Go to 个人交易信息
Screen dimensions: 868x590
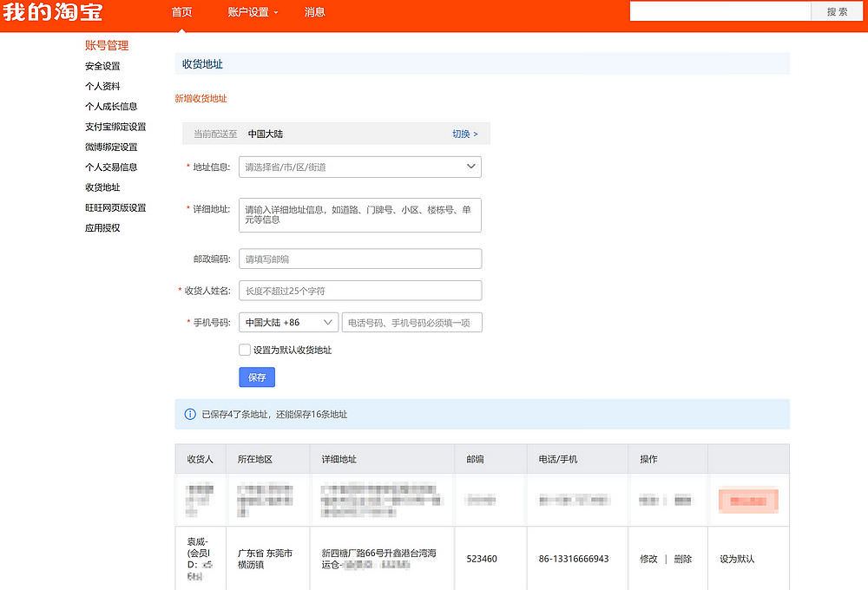(111, 167)
